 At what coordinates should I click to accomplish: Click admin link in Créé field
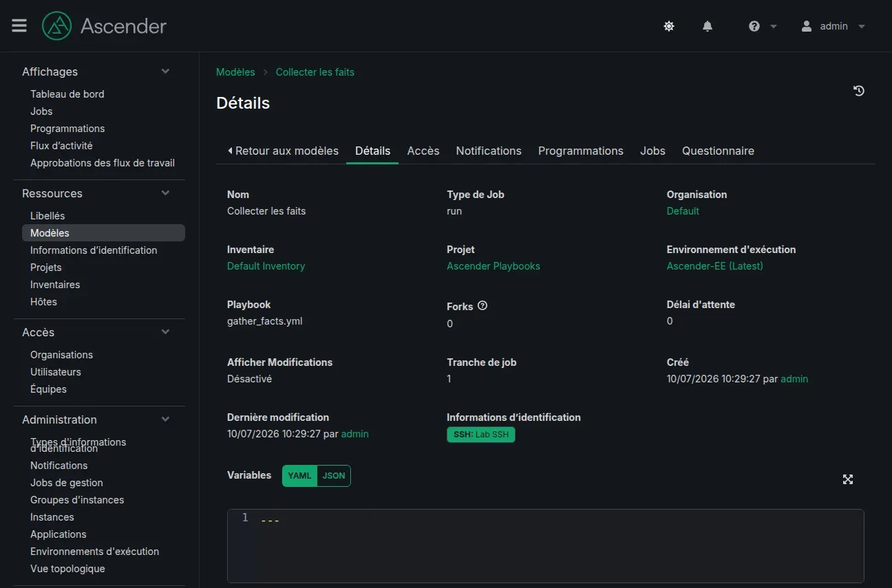click(794, 379)
